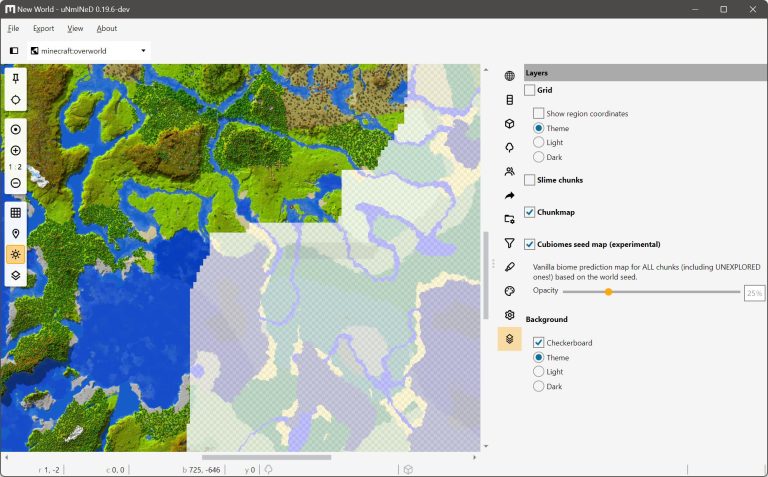The height and width of the screenshot is (477, 768).
Task: Open the minecraft:overworld dimension dropdown
Action: click(x=89, y=50)
